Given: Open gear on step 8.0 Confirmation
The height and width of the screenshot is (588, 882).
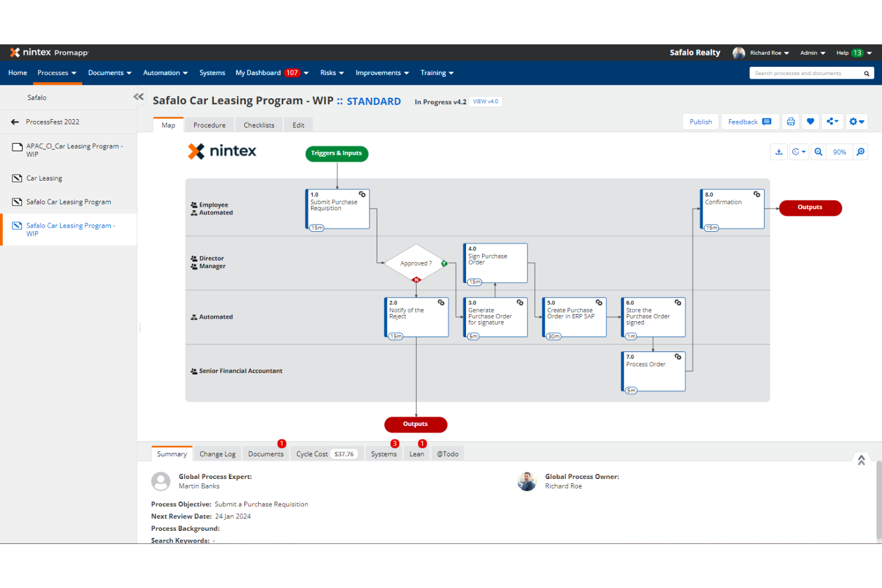Looking at the screenshot, I should (757, 194).
